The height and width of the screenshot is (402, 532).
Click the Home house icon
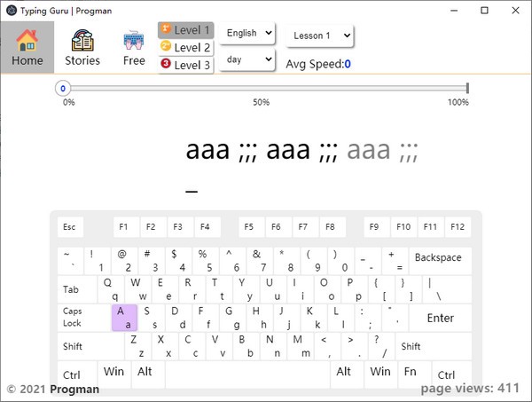tap(27, 41)
